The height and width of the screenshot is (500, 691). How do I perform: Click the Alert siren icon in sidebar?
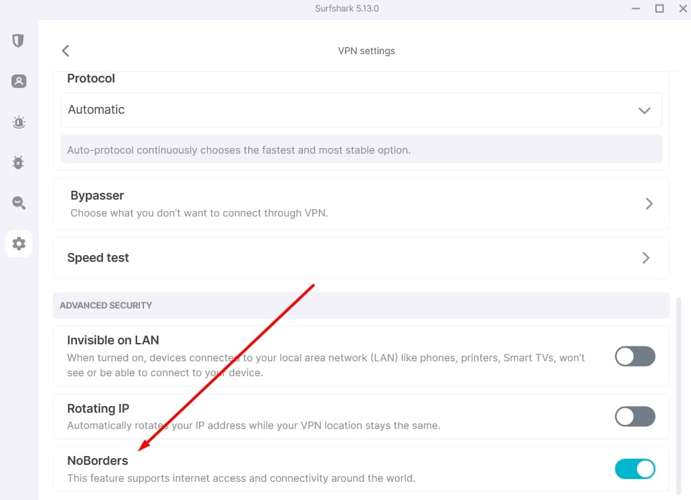pos(18,122)
